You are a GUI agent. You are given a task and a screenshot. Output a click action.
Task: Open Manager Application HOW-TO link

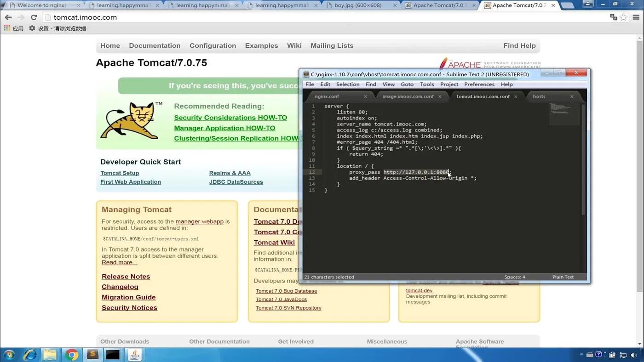tap(224, 128)
